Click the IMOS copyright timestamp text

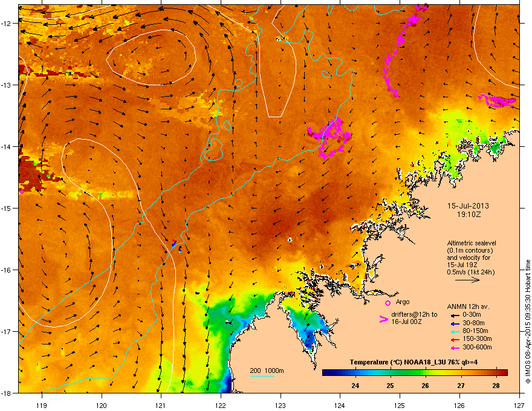(x=528, y=322)
